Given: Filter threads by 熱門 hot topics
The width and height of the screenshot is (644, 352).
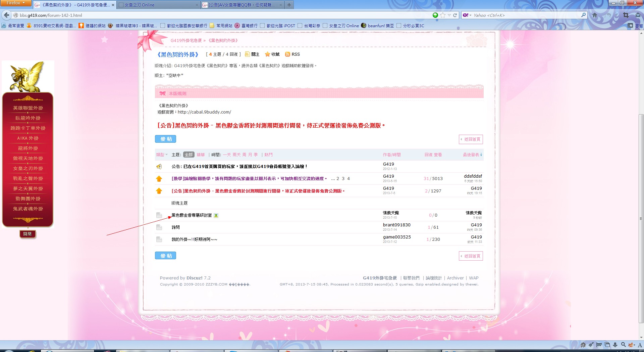Looking at the screenshot, I should point(268,155).
